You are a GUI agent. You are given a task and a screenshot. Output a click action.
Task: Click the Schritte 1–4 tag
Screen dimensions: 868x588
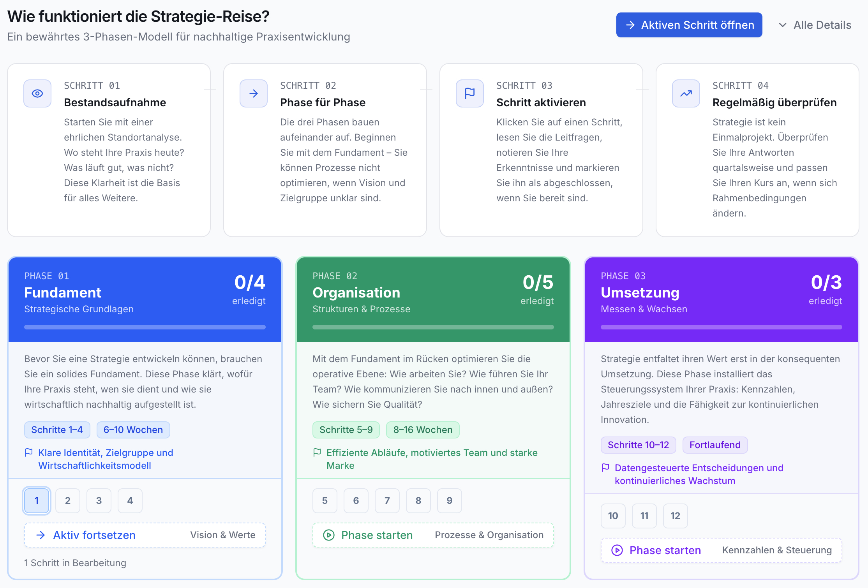(57, 430)
